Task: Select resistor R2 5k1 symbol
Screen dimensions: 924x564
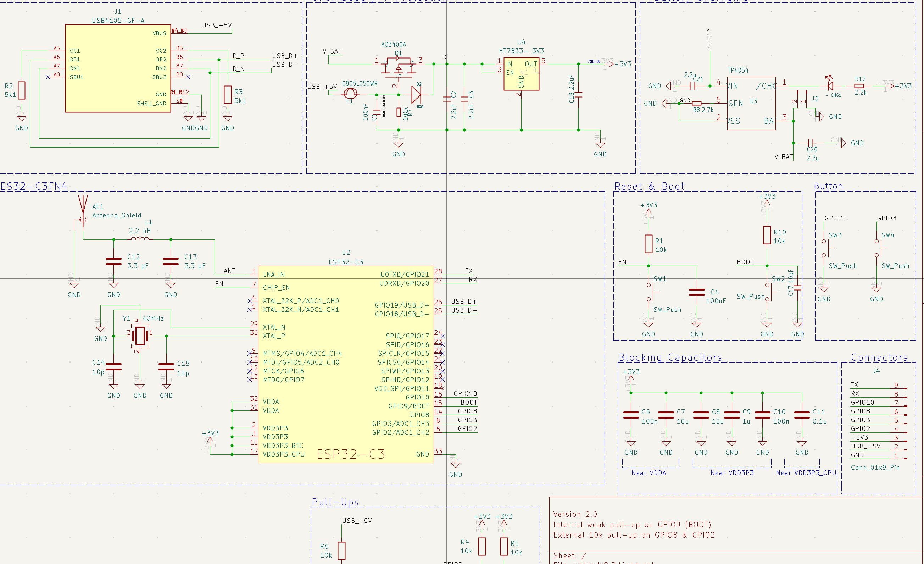Action: click(x=22, y=90)
